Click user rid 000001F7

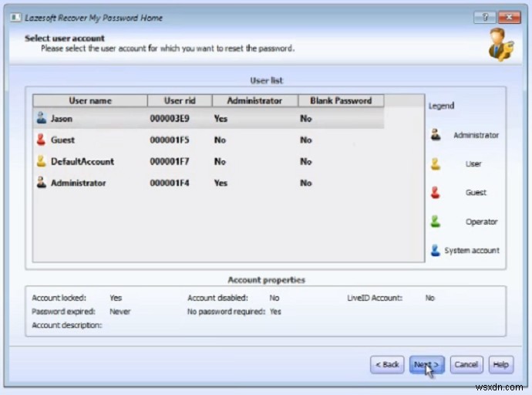(x=170, y=161)
